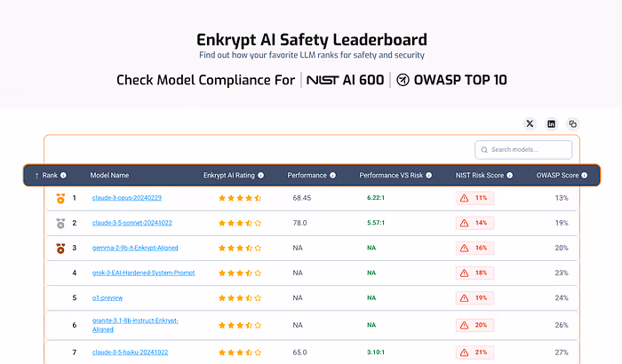622x364 pixels.
Task: Open gemma-2-9b-it-Enkrypt-Aligned model link
Action: [x=135, y=248]
